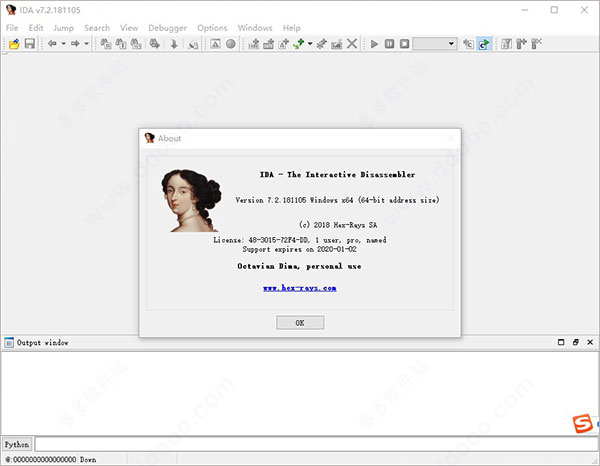Viewport: 600px width, 466px height.
Task: Click the large X delete toolbar icon
Action: pyautogui.click(x=352, y=44)
